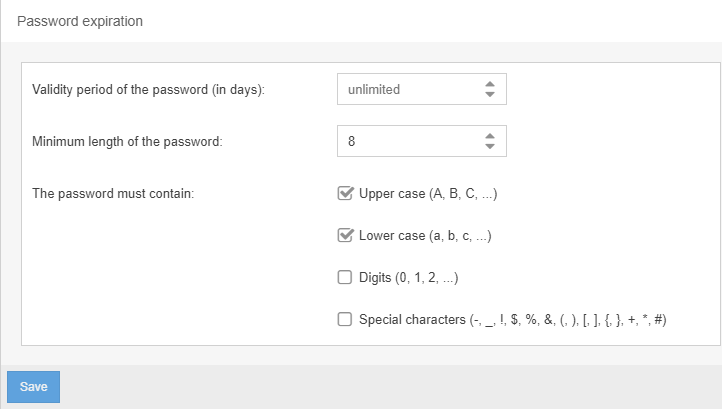Increase the minimum password length up arrow

tap(489, 136)
